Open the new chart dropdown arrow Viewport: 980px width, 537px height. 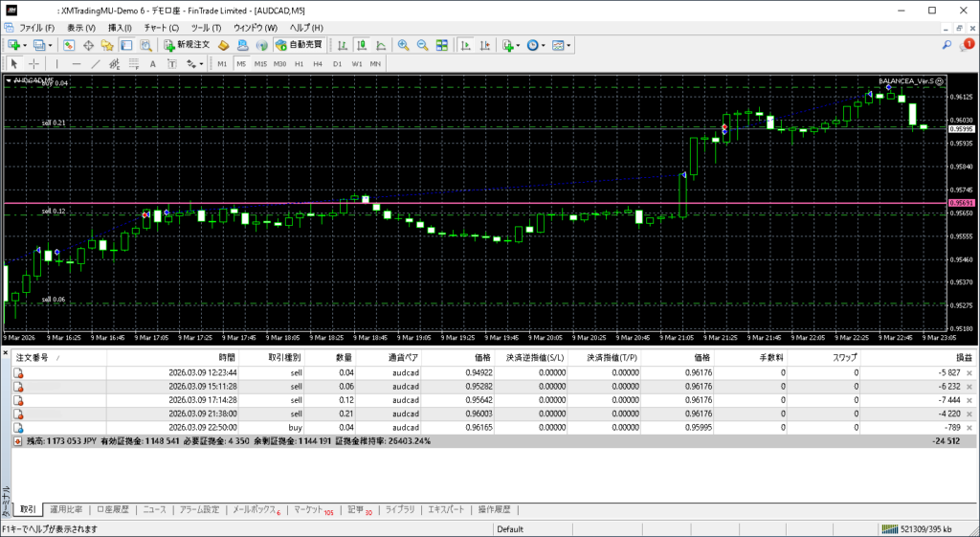coord(25,45)
